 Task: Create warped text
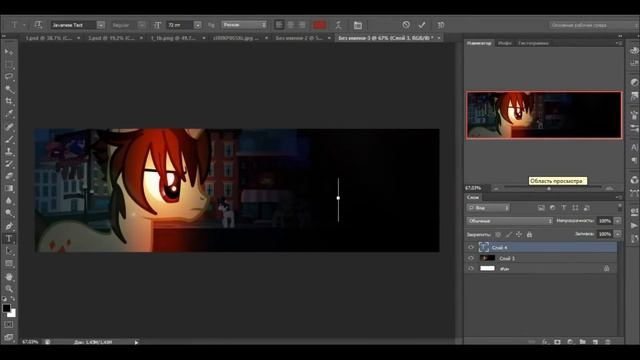point(338,25)
